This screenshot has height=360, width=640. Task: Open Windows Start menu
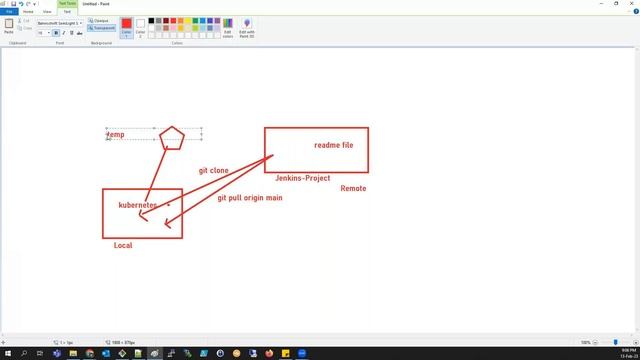tap(7, 353)
